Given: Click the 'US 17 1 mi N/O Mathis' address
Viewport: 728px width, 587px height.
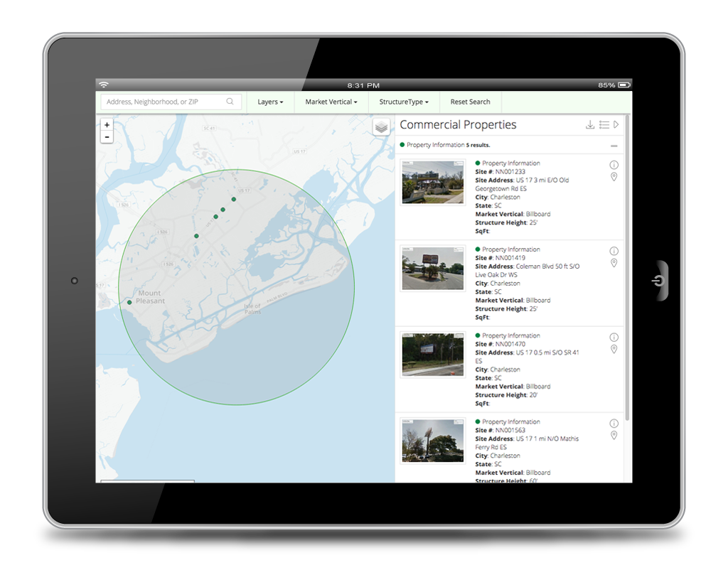Looking at the screenshot, I should click(547, 438).
